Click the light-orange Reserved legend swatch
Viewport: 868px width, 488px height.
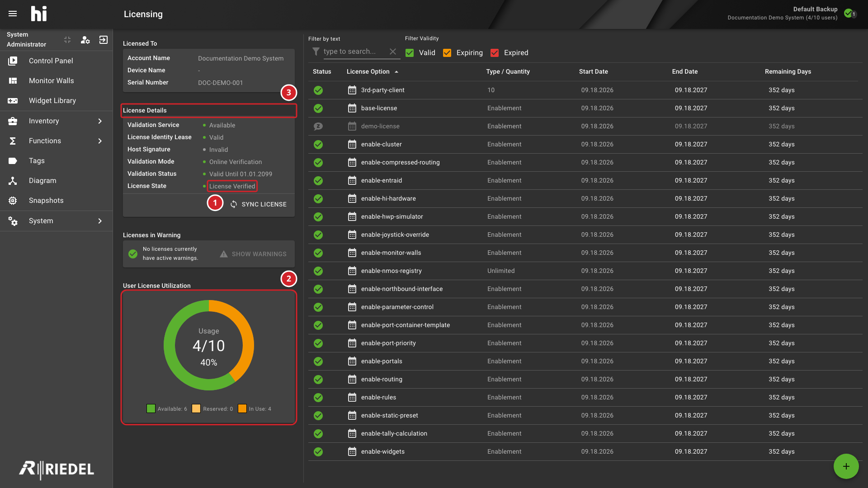coord(196,408)
